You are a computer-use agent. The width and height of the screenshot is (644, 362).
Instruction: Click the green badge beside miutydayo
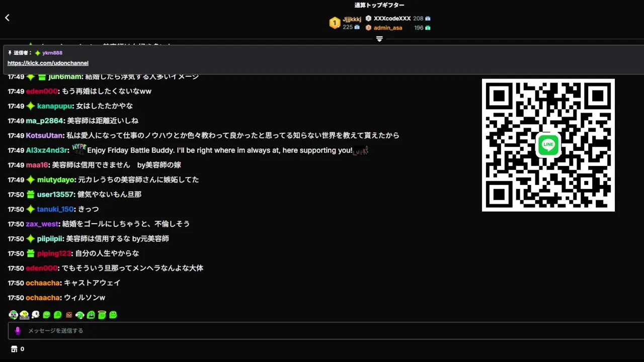click(31, 179)
